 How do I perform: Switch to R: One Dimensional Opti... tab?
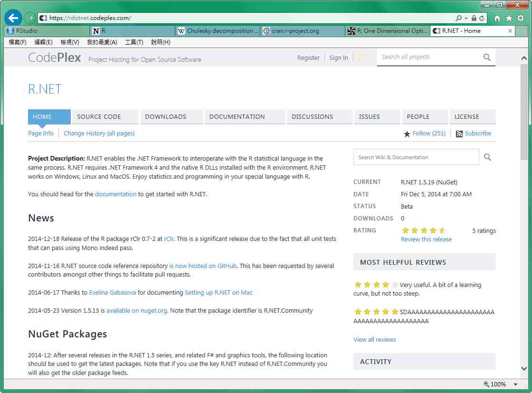click(388, 31)
